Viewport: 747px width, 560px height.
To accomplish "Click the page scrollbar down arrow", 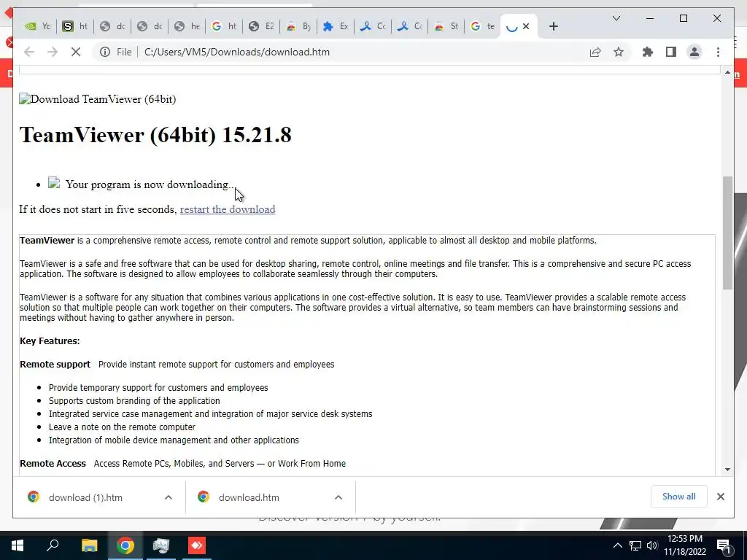I will point(727,470).
